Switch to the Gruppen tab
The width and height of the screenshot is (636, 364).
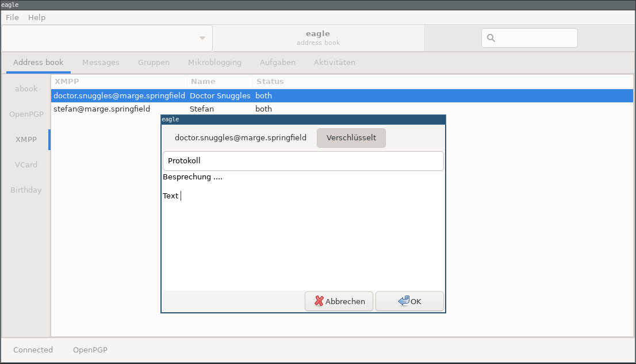tap(154, 62)
